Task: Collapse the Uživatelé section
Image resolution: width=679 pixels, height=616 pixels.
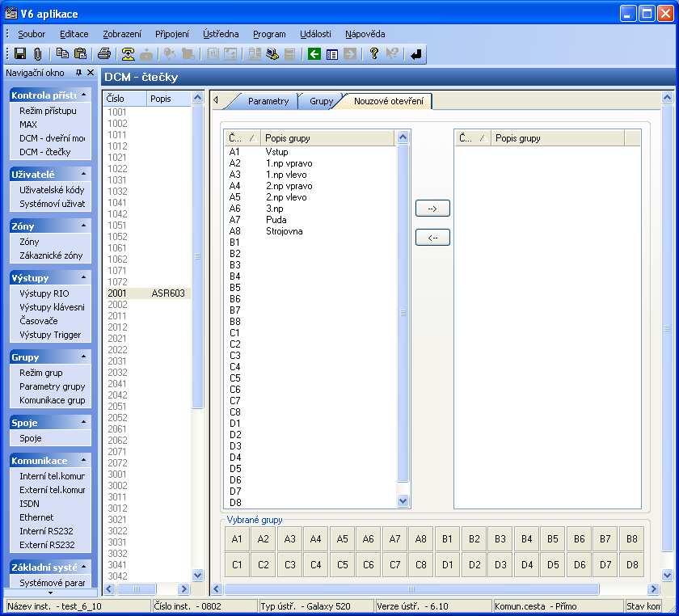Action: 83,174
